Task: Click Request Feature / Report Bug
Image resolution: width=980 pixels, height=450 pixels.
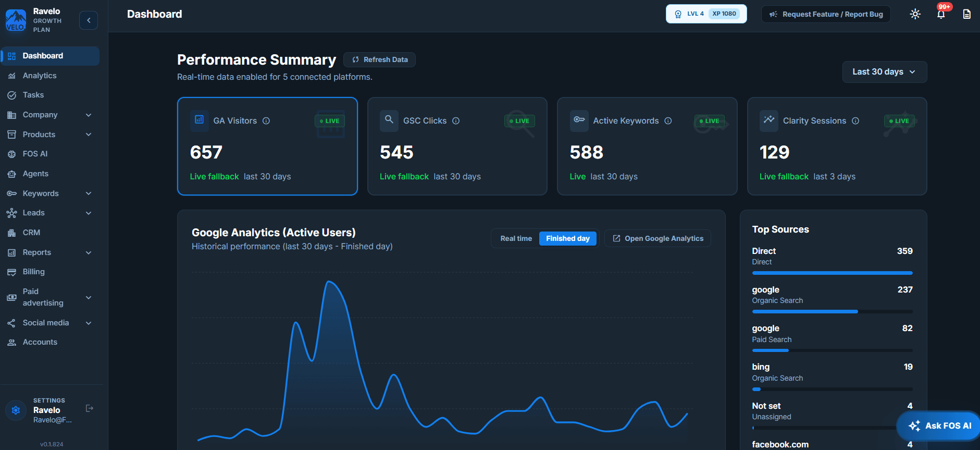Action: pos(826,14)
